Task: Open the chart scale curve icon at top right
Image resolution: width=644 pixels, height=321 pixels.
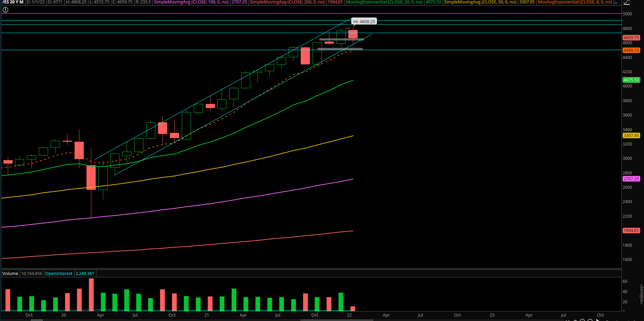Action: coord(627,2)
